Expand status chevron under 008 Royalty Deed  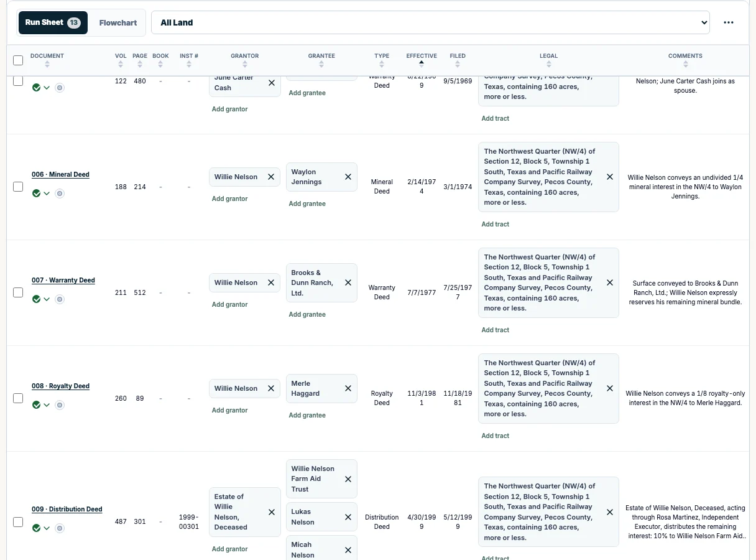pyautogui.click(x=47, y=405)
